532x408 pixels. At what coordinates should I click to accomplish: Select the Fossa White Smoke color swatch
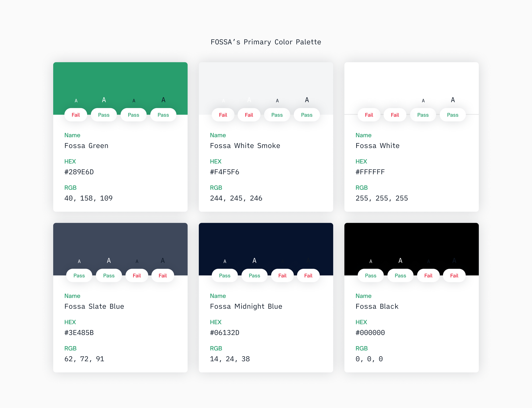coord(266,88)
